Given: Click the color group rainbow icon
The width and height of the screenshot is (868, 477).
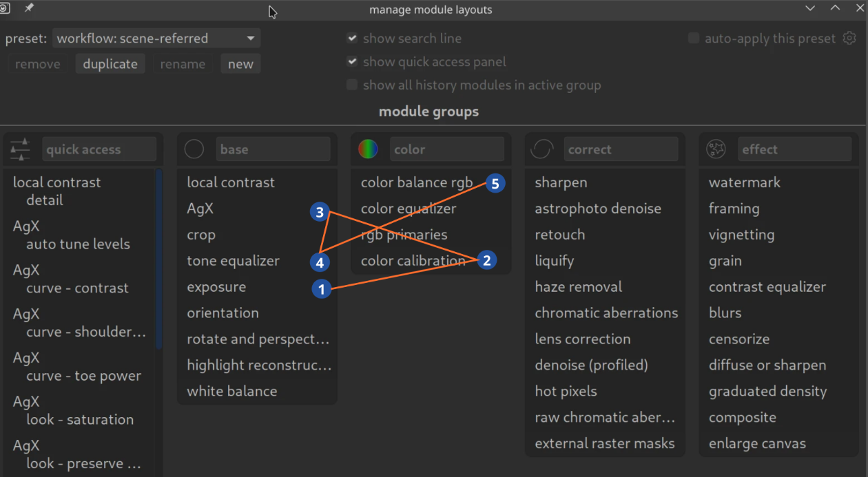Looking at the screenshot, I should pyautogui.click(x=368, y=149).
